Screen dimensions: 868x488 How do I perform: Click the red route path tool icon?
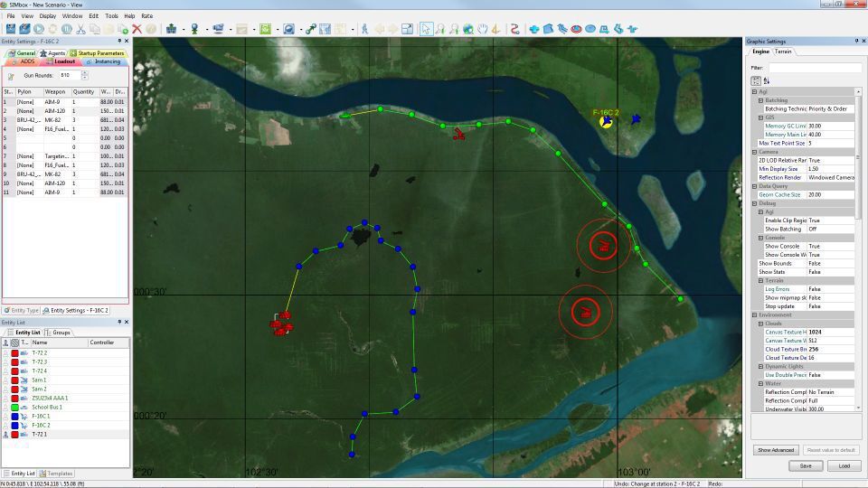coord(514,29)
